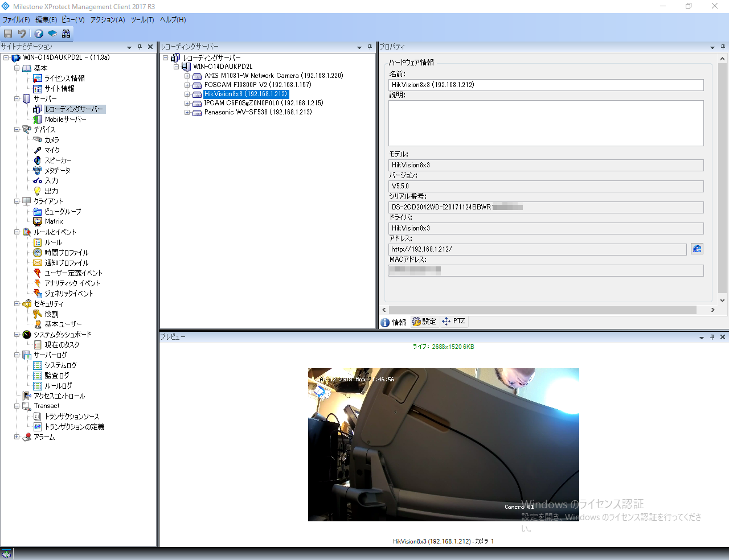This screenshot has width=729, height=560.
Task: Collapse the 基本 tree node
Action: pos(17,68)
